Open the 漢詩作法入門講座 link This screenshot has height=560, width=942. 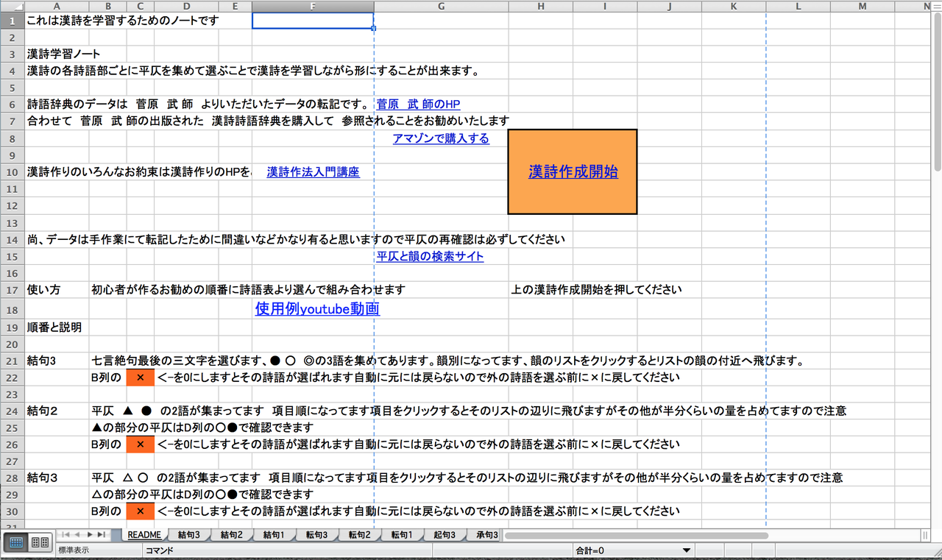pos(314,171)
